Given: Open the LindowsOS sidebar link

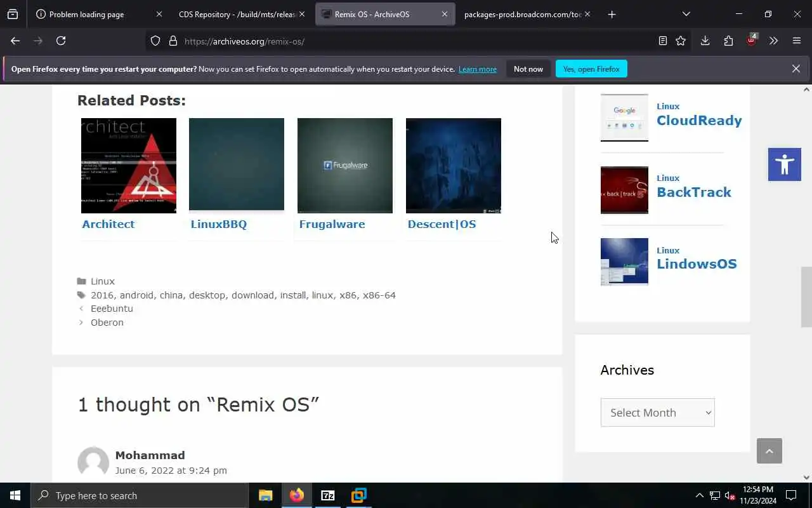Looking at the screenshot, I should click(697, 264).
